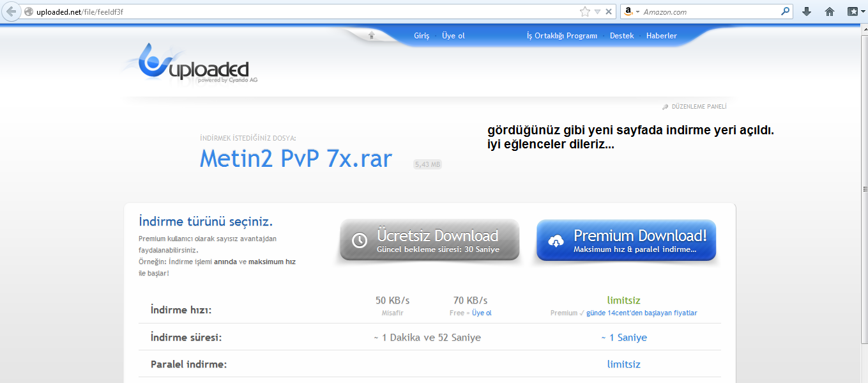
Task: Click the İndirme türünü seçiniz. heading
Action: pyautogui.click(x=206, y=222)
